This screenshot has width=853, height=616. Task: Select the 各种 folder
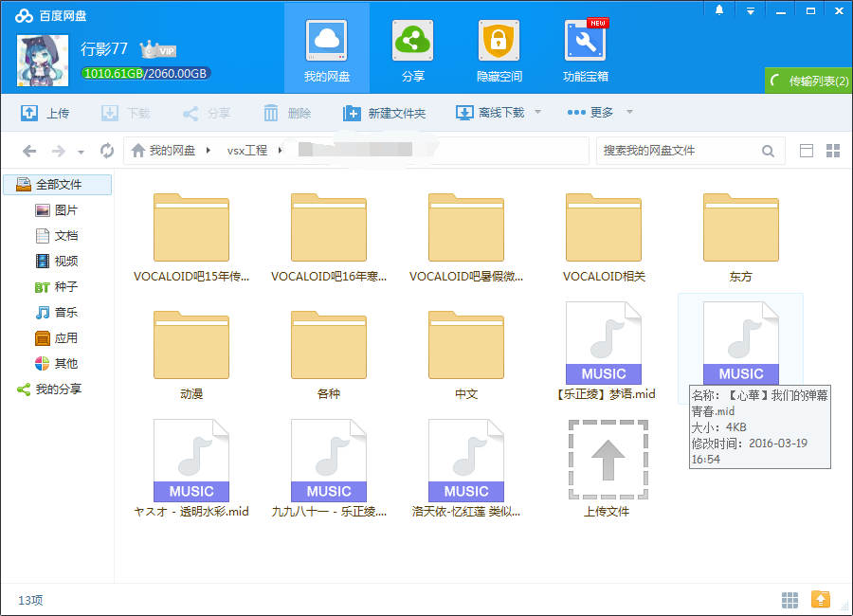tap(329, 355)
